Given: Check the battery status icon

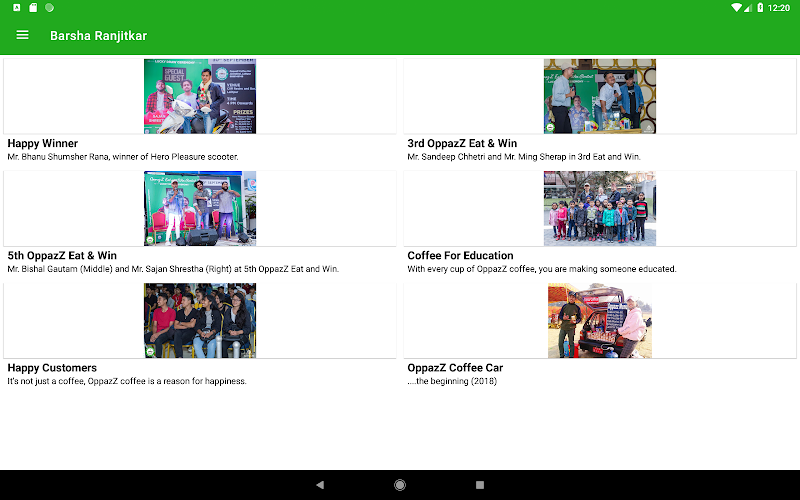Looking at the screenshot, I should [x=760, y=8].
